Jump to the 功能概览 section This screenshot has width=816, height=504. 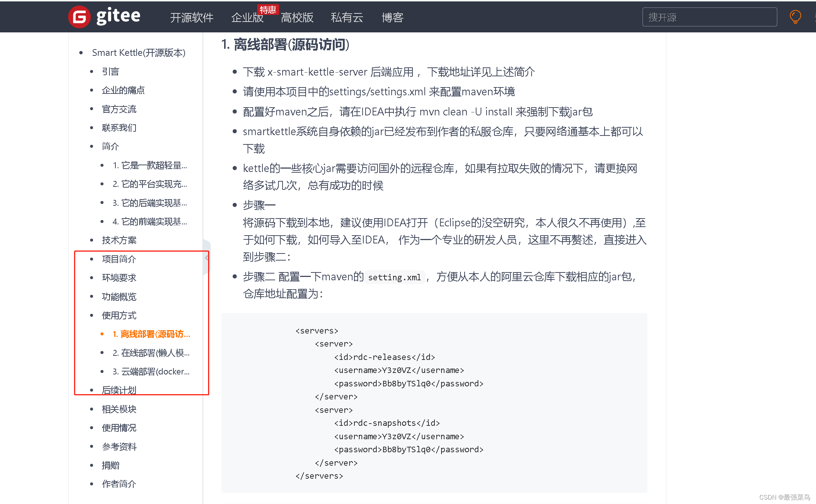119,297
